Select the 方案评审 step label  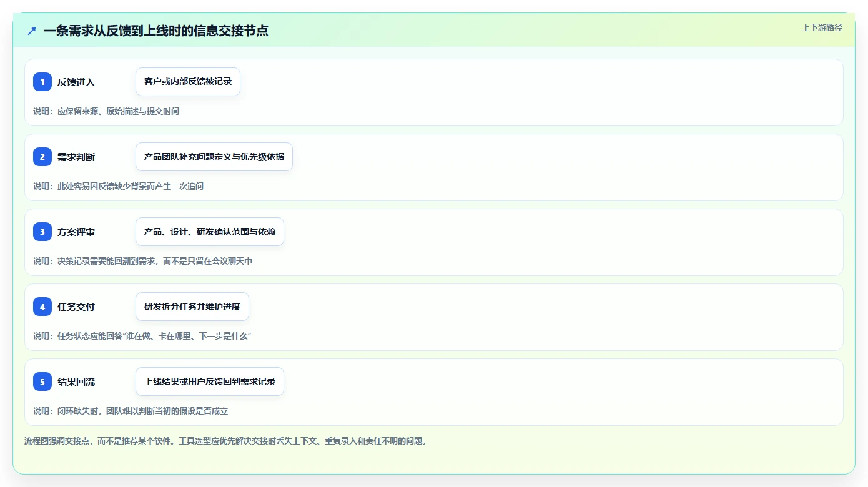coord(76,232)
